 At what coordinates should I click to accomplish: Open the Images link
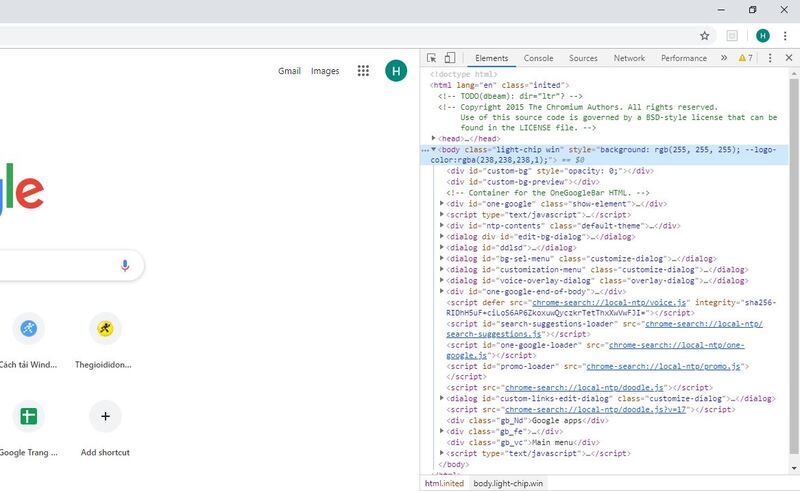[x=325, y=71]
